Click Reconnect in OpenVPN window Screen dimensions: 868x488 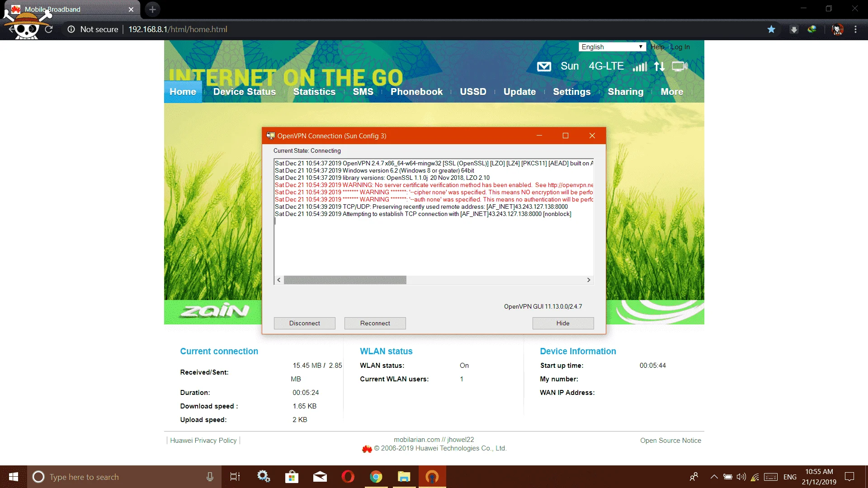(375, 323)
